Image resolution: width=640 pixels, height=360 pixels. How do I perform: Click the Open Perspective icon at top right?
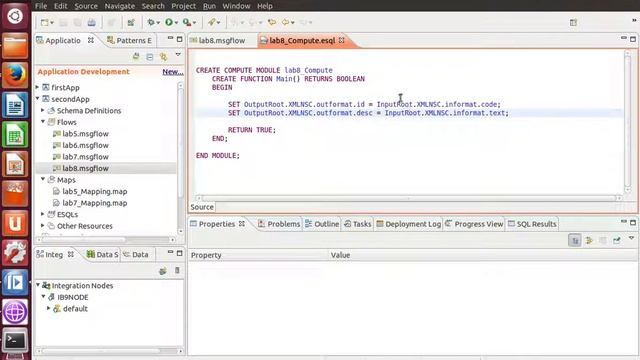click(573, 22)
